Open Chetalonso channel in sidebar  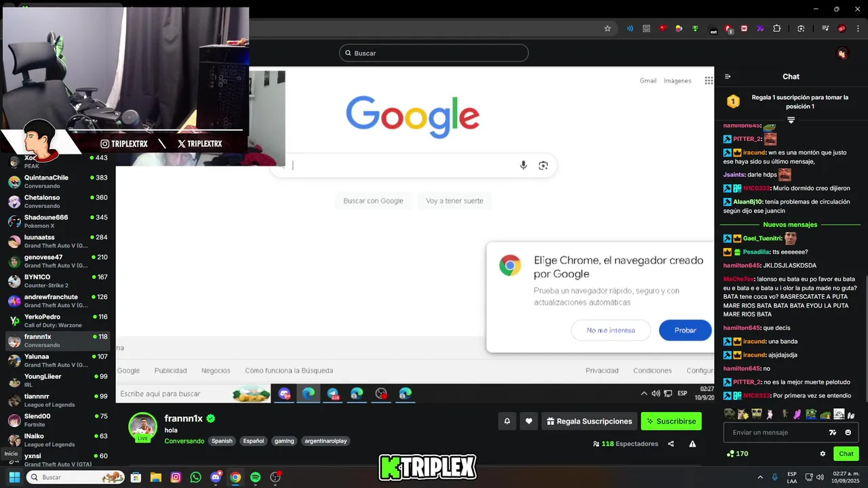(x=58, y=201)
